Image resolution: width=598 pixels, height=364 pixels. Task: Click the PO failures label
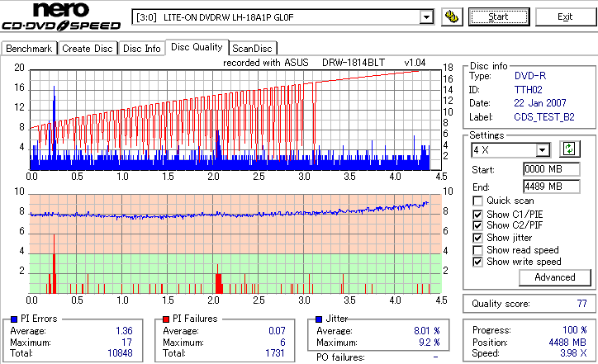[x=340, y=357]
